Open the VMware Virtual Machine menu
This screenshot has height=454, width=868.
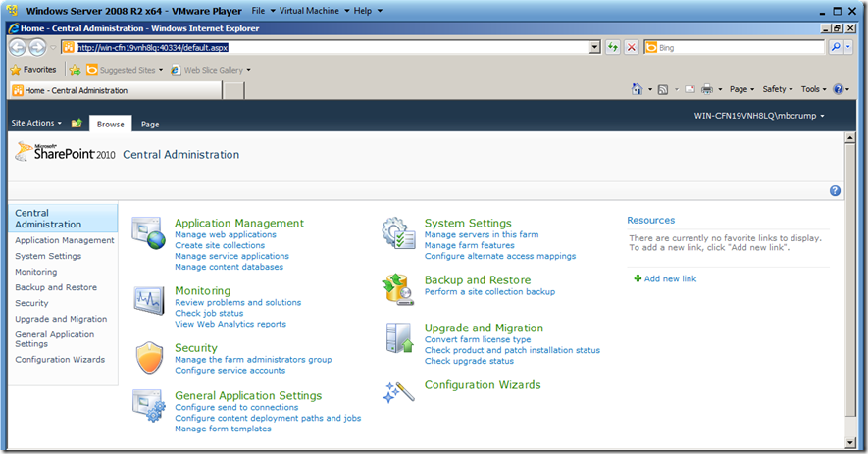click(314, 11)
